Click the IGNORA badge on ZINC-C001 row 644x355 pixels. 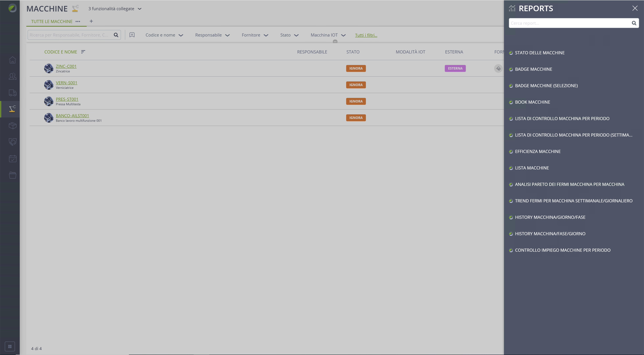point(356,68)
